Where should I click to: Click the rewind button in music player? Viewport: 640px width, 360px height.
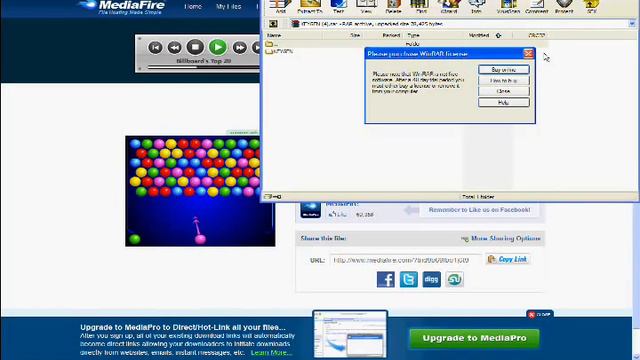174,47
